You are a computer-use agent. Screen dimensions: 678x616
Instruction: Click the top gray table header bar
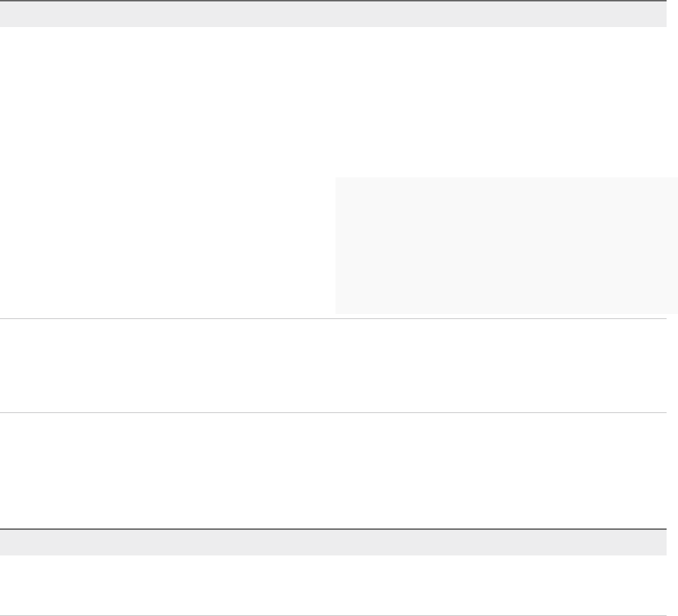pos(333,14)
